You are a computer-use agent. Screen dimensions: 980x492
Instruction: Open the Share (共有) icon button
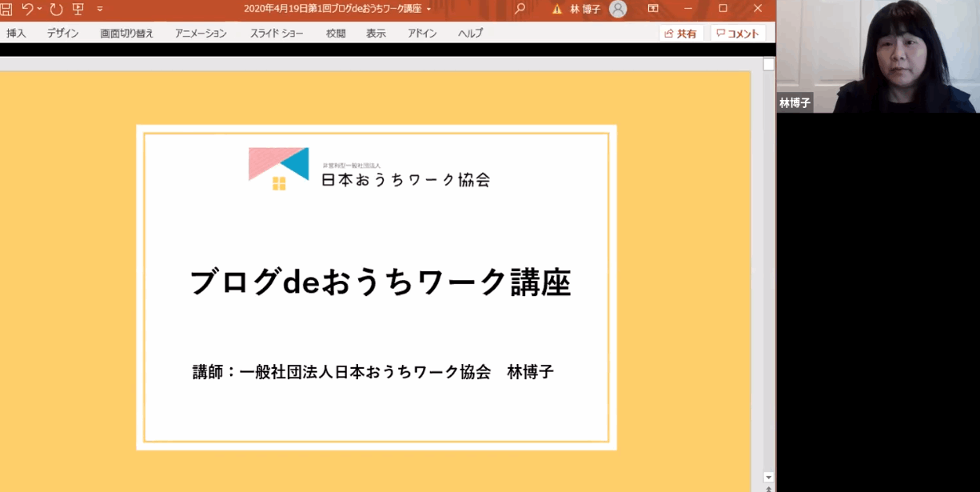pyautogui.click(x=679, y=34)
